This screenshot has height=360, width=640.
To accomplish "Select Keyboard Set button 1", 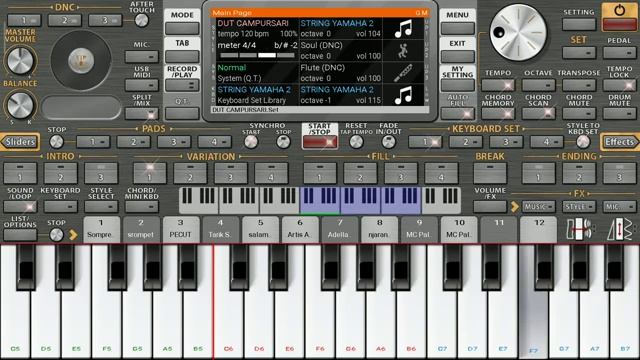I will pos(425,142).
